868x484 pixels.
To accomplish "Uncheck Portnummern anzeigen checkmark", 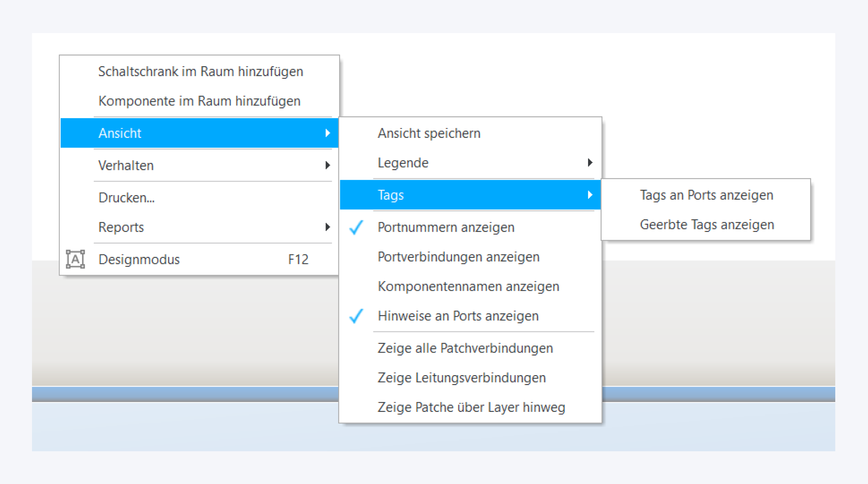I will click(x=356, y=227).
